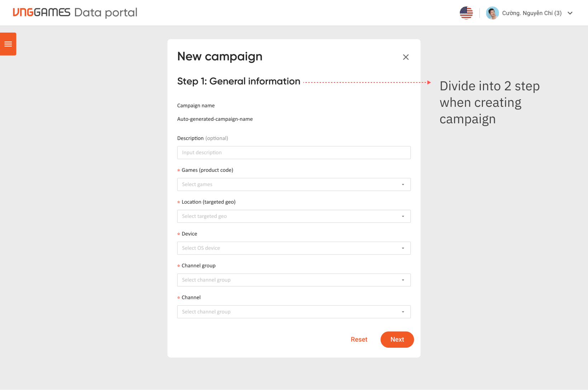
Task: Click the arrow on Select games
Action: 403,185
